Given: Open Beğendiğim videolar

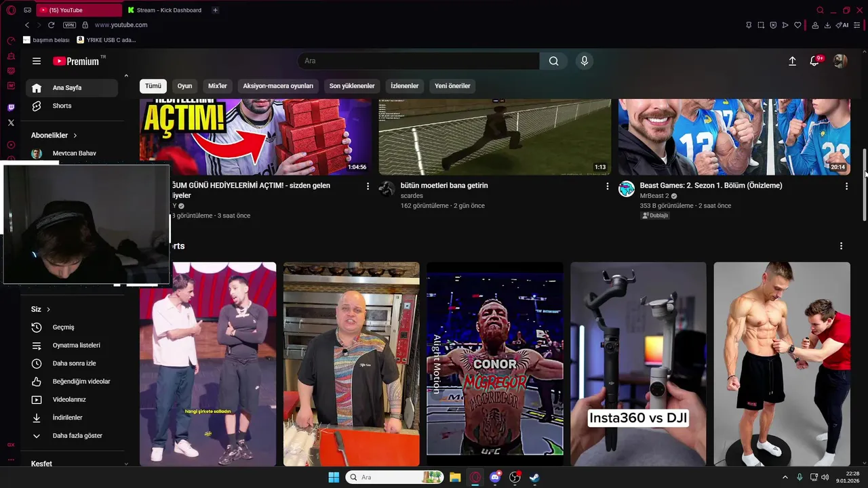Looking at the screenshot, I should (72, 382).
